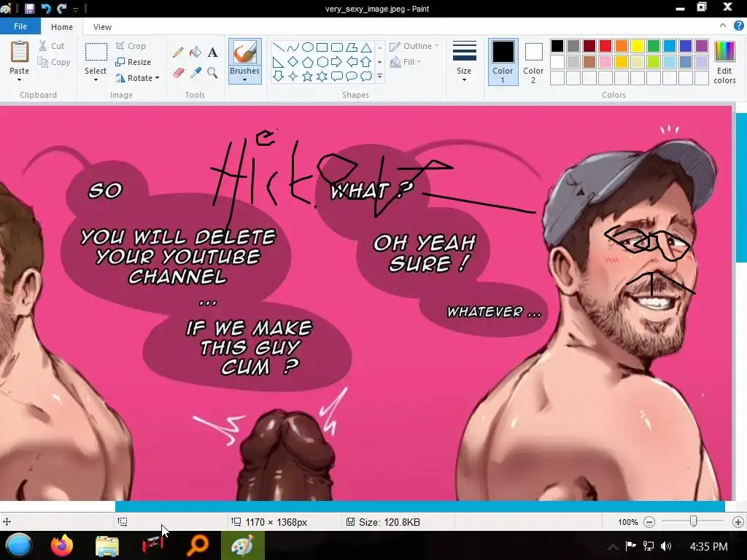Undo the last action via title bar arrow
This screenshot has width=747, height=560.
[x=46, y=8]
